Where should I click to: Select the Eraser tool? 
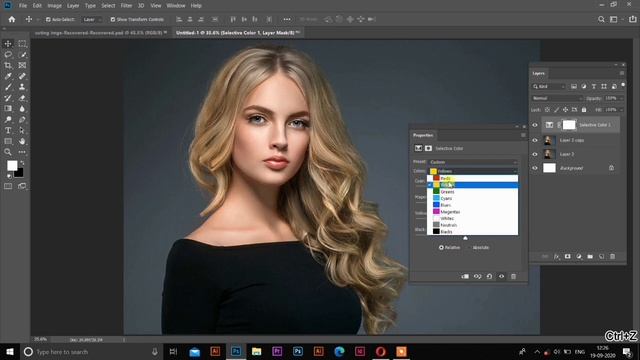coord(22,98)
